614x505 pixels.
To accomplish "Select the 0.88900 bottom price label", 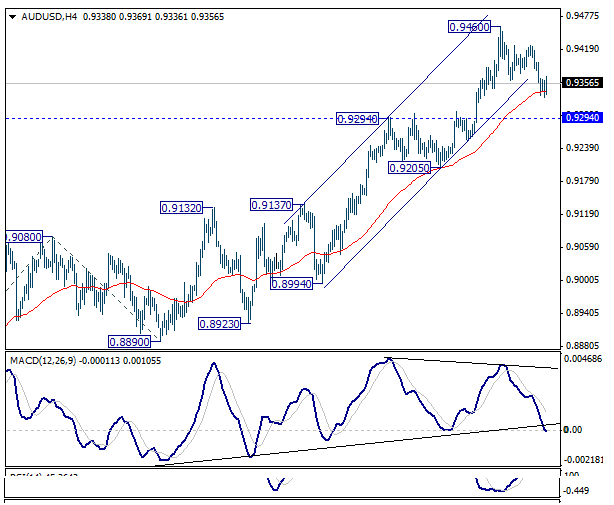I will pos(128,342).
